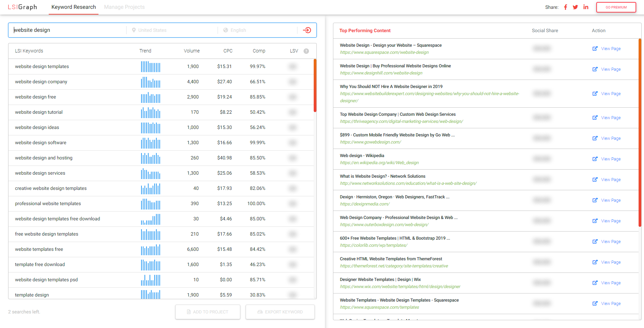This screenshot has height=328, width=644.
Task: Switch to Keyword Research tab
Action: tap(73, 7)
